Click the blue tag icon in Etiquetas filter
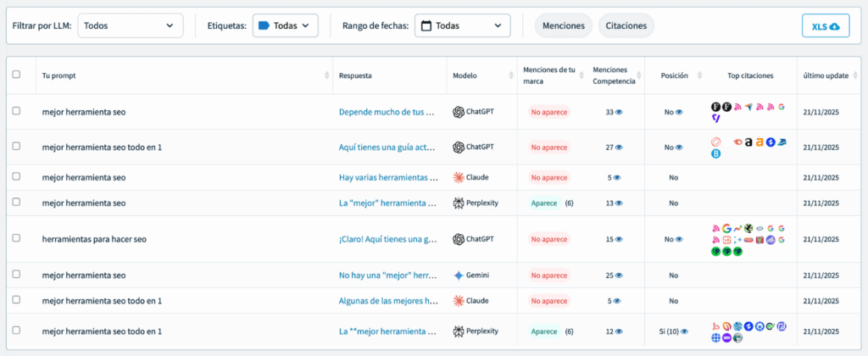Viewport: 868px width, 356px height. tap(264, 25)
